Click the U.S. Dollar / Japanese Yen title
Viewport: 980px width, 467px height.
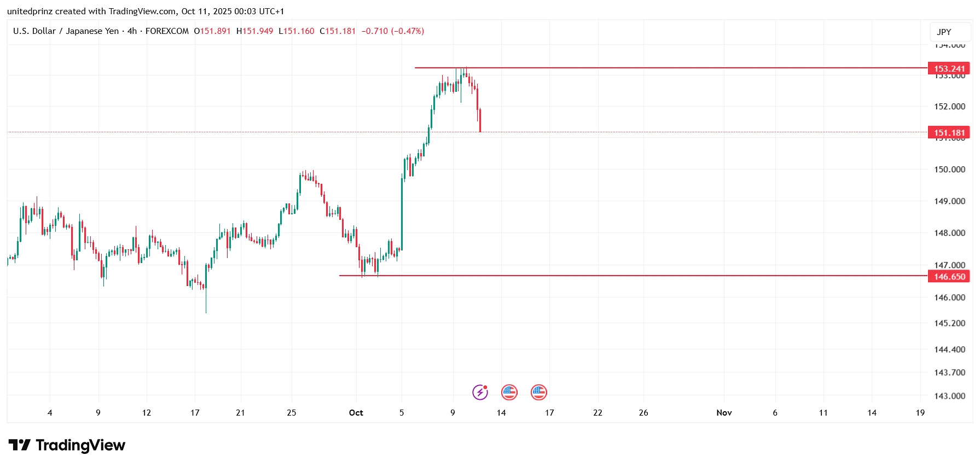(x=66, y=31)
